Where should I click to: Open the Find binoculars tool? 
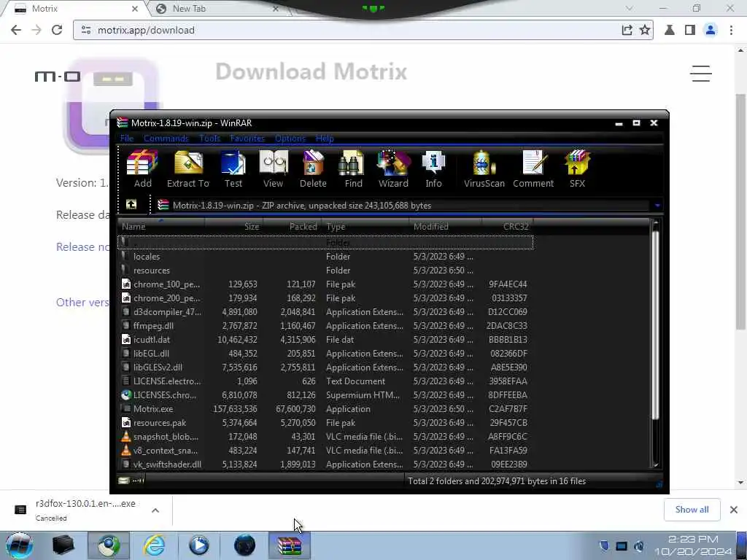pyautogui.click(x=353, y=169)
